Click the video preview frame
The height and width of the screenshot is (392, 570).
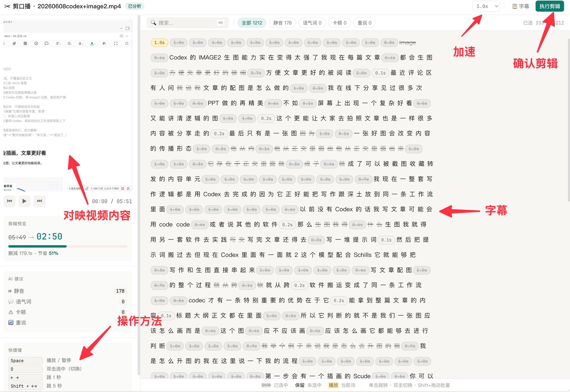pyautogui.click(x=68, y=106)
